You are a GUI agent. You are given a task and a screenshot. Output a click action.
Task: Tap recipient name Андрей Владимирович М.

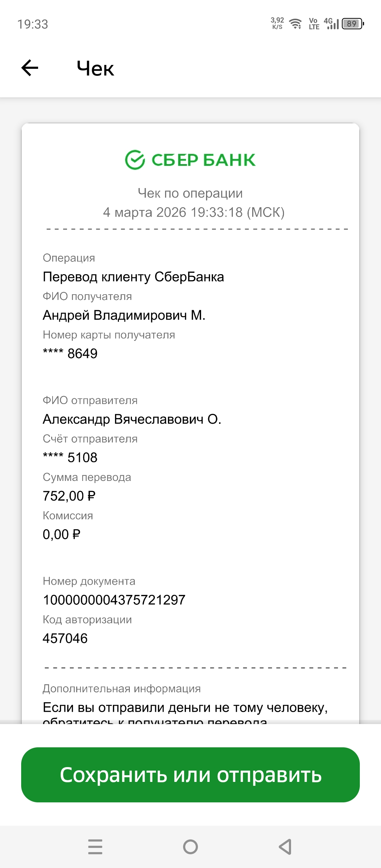point(124,315)
